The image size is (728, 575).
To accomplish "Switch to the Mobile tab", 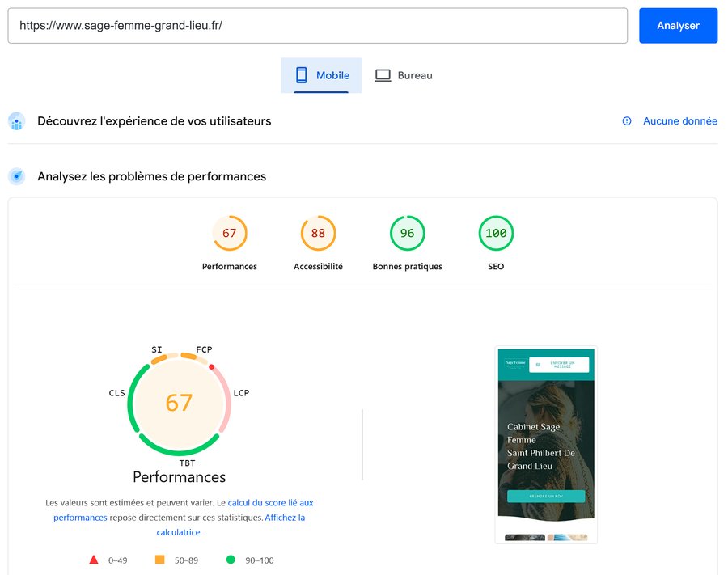I will [x=321, y=74].
